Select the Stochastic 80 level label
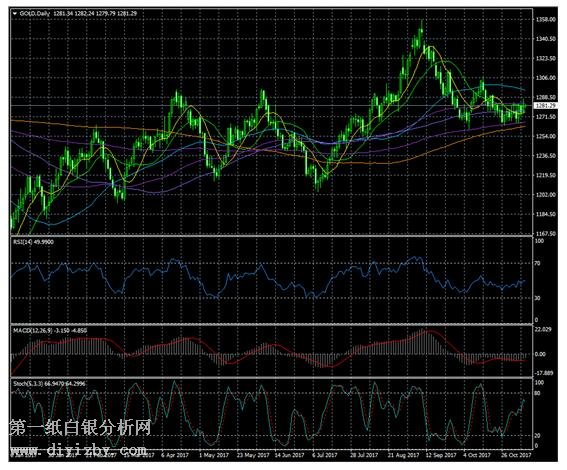 coord(537,393)
